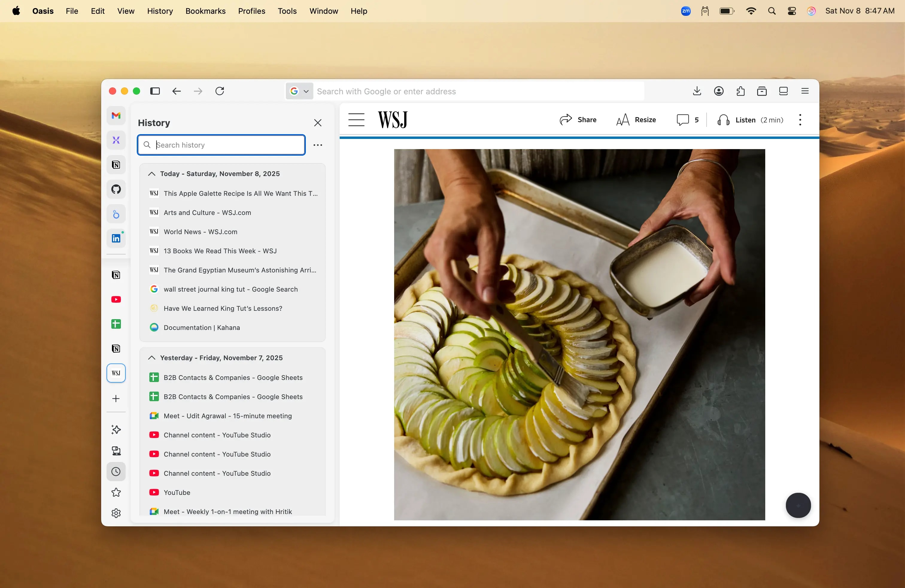Click the Share button on article
This screenshot has height=588, width=905.
tap(578, 120)
